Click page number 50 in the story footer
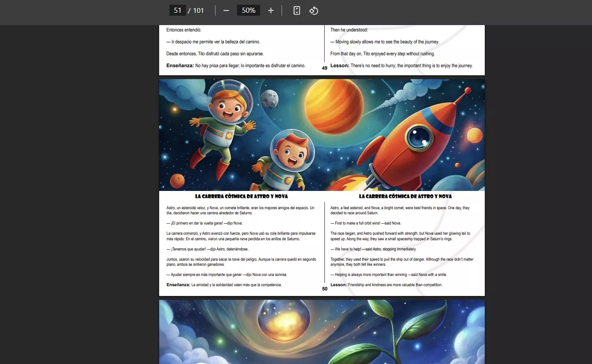Screen dimensions: 592x364 (325, 289)
